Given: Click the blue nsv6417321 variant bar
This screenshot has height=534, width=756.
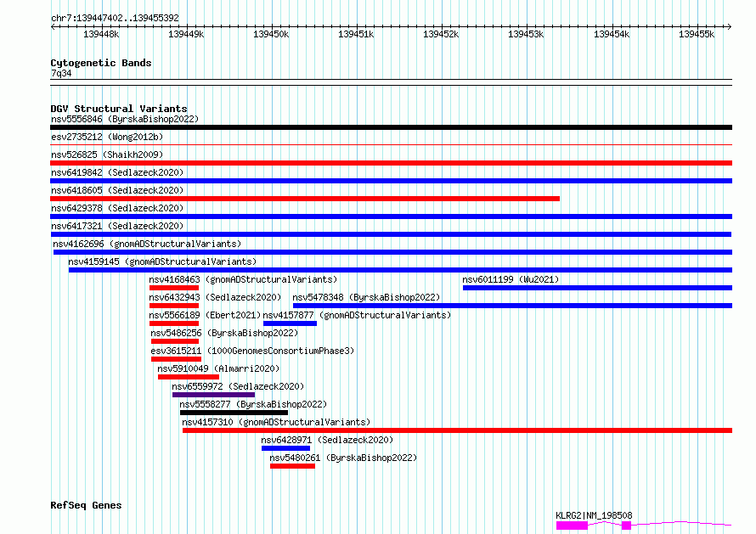Looking at the screenshot, I should click(x=391, y=234).
